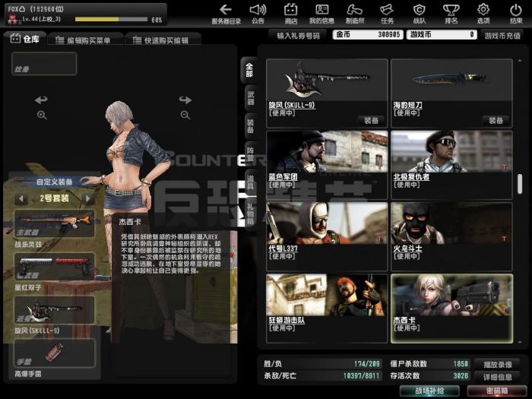Select the grenade slot 高爆手雷

point(54,353)
